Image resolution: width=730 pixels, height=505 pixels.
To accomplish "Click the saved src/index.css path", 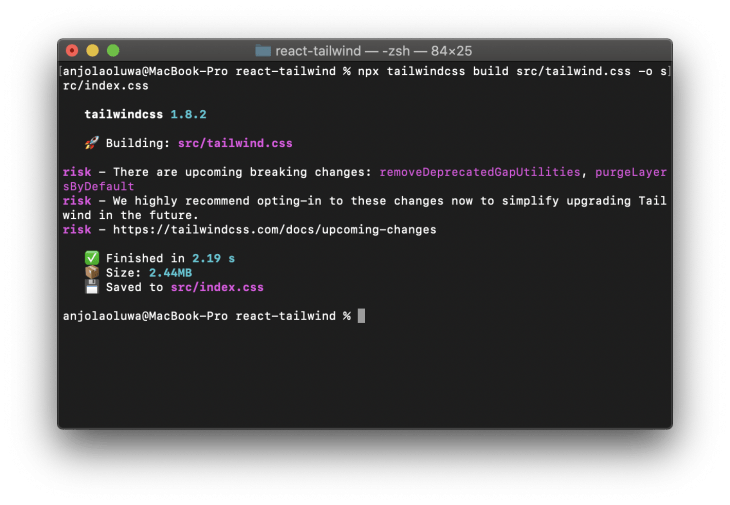I will (217, 287).
